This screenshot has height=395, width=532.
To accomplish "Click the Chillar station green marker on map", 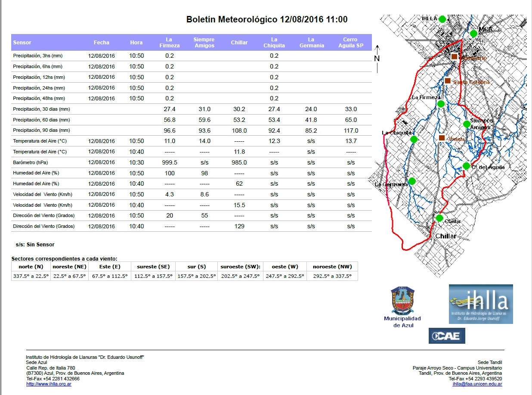I will 439,218.
